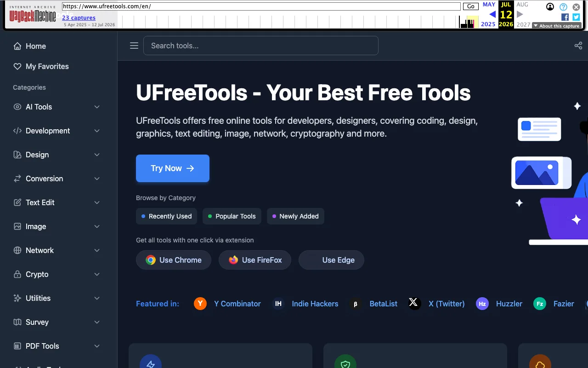Image resolution: width=588 pixels, height=368 pixels.
Task: Click the Wayback Machine Facebook icon
Action: pyautogui.click(x=565, y=17)
